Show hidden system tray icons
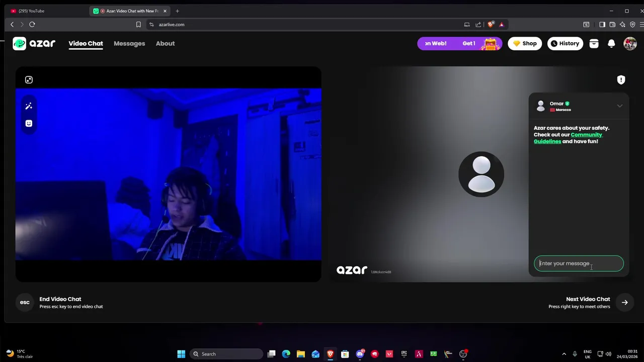Screen dimensions: 644x362 564,354
